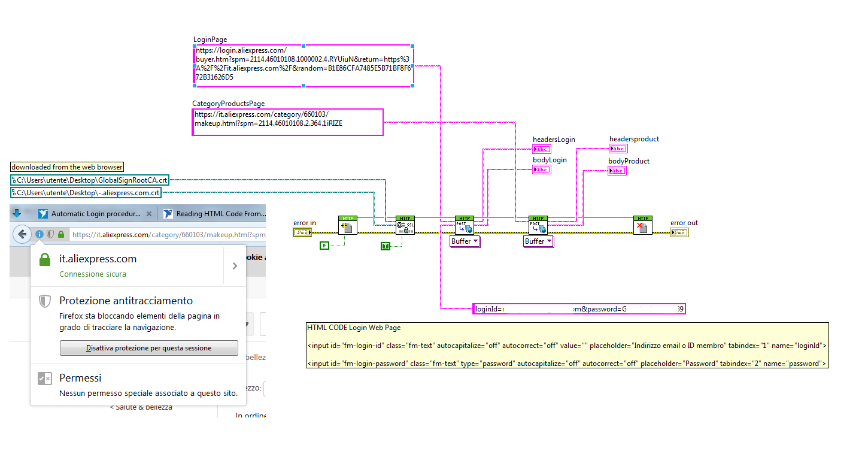
Task: Click the tracking protection shield in address bar
Action: click(x=50, y=235)
